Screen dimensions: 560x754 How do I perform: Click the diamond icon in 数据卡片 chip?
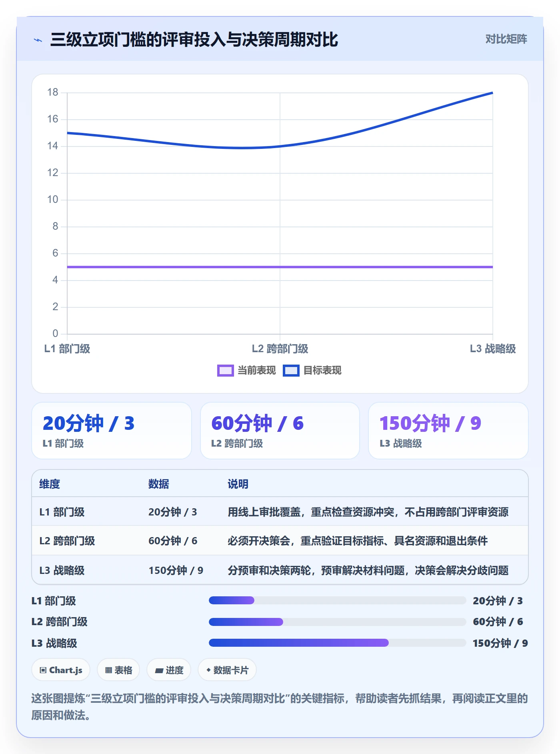[208, 670]
